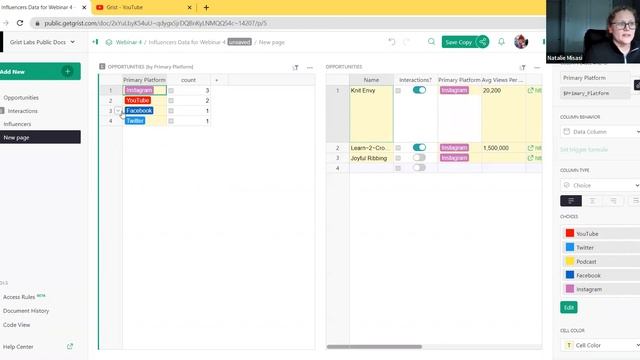Click the browser address bar
Viewport: 640px width, 360px height.
286,23
